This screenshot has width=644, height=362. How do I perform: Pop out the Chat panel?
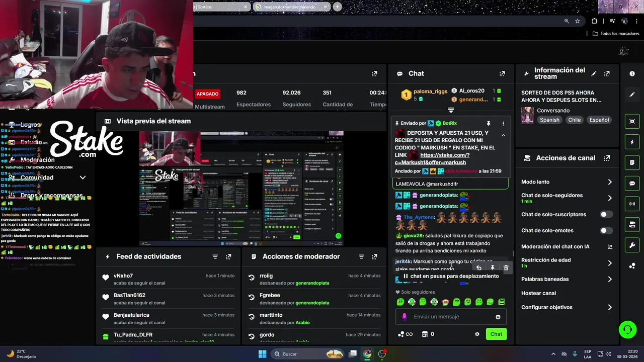502,73
